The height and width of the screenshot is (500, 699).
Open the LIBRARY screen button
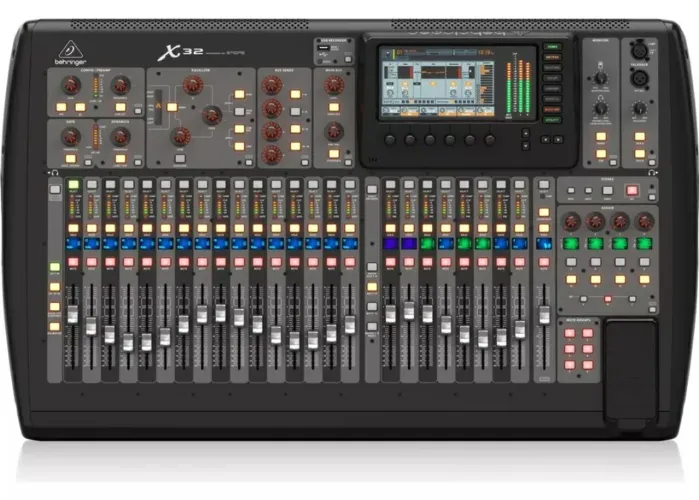click(x=552, y=89)
